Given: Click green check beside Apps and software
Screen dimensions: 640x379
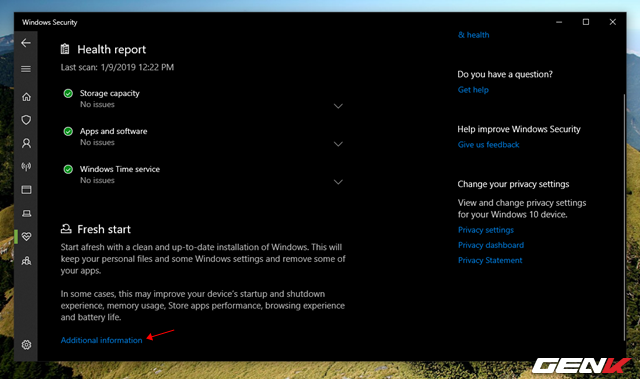Looking at the screenshot, I should coord(68,131).
